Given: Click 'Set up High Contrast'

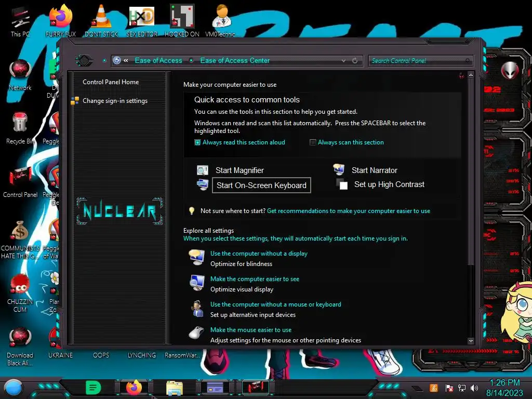Looking at the screenshot, I should tap(389, 184).
